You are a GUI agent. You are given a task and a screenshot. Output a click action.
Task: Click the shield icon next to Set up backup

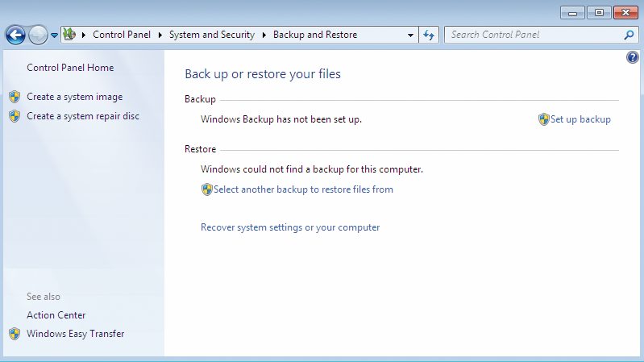tap(544, 119)
